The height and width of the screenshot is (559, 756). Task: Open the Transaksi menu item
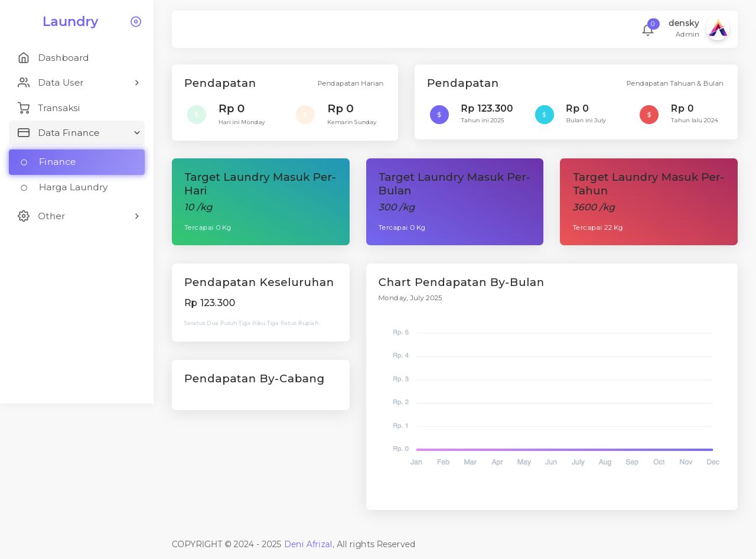[77, 108]
